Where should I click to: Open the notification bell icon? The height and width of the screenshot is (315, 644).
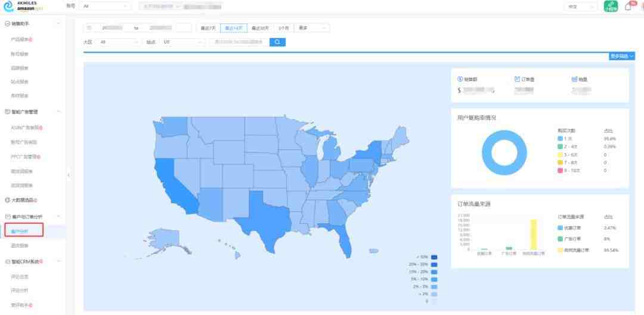pyautogui.click(x=627, y=7)
